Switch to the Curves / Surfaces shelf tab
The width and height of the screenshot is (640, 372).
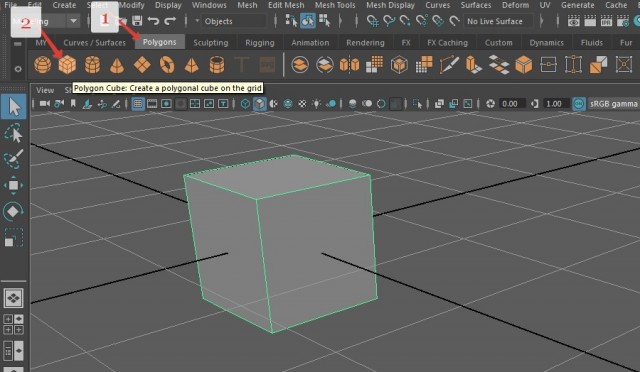[x=94, y=42]
